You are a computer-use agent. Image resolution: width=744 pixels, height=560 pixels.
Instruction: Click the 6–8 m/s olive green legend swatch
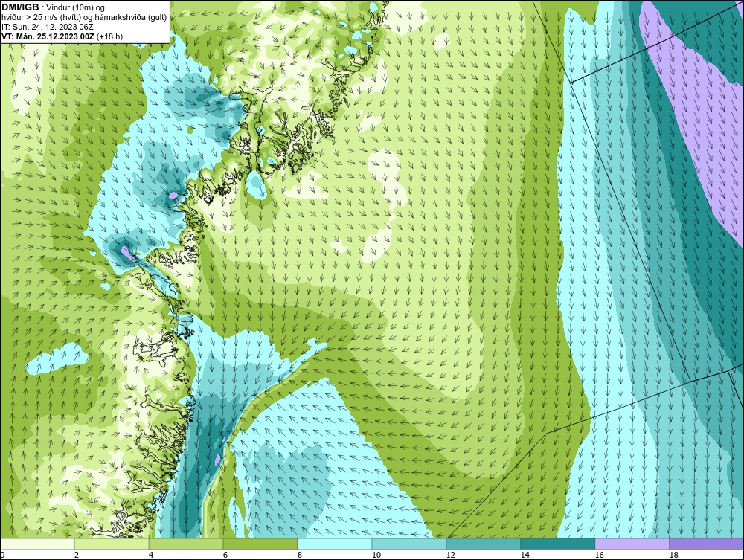click(260, 544)
